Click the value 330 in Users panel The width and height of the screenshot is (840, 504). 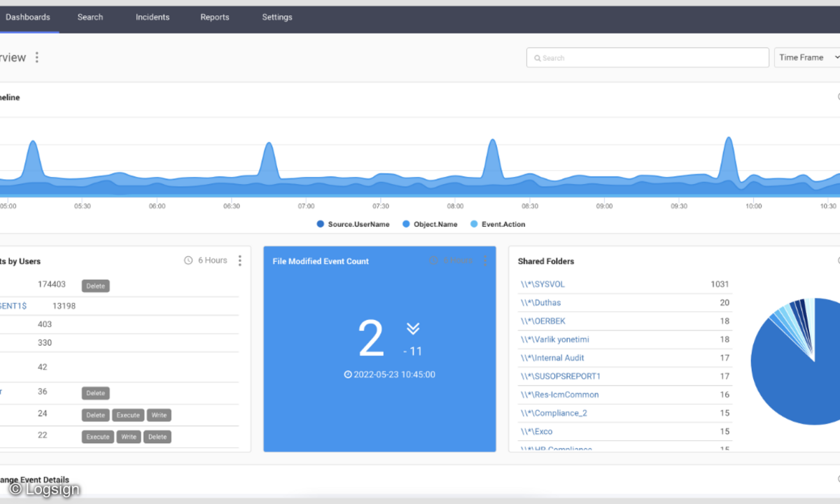tap(45, 342)
